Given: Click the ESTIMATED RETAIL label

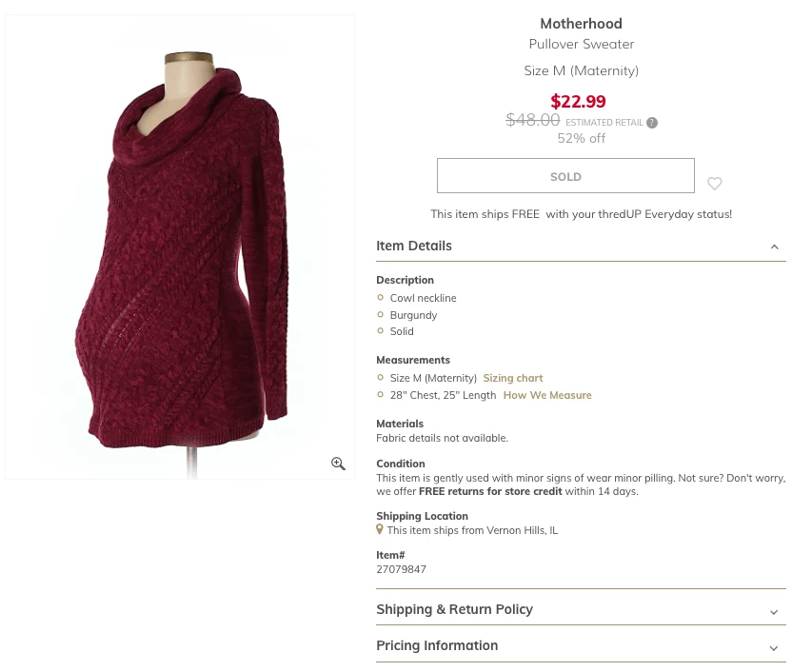Looking at the screenshot, I should [604, 123].
